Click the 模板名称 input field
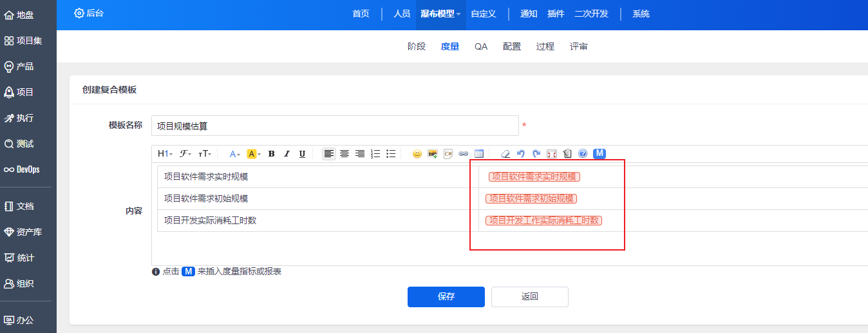The width and height of the screenshot is (868, 333). [335, 126]
